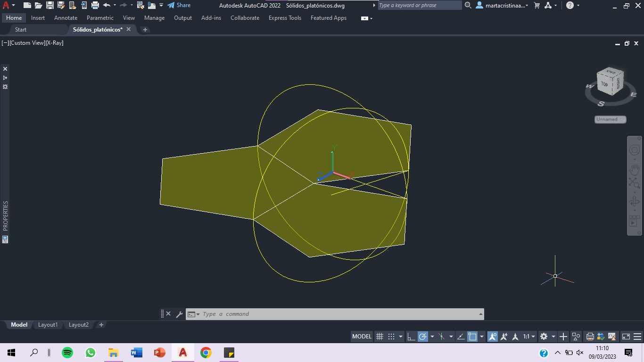This screenshot has width=644, height=362.
Task: Open the AutoCAD application menu logo
Action: (x=6, y=5)
